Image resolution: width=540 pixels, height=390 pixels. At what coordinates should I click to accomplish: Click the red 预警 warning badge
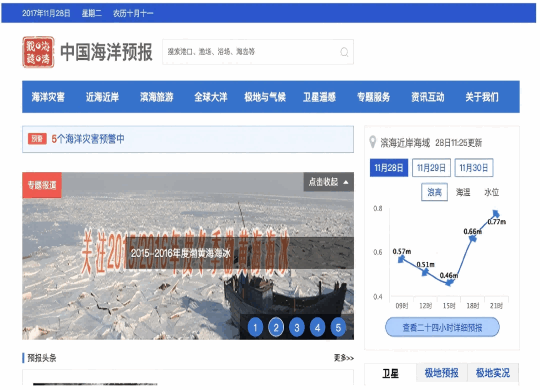pyautogui.click(x=37, y=139)
